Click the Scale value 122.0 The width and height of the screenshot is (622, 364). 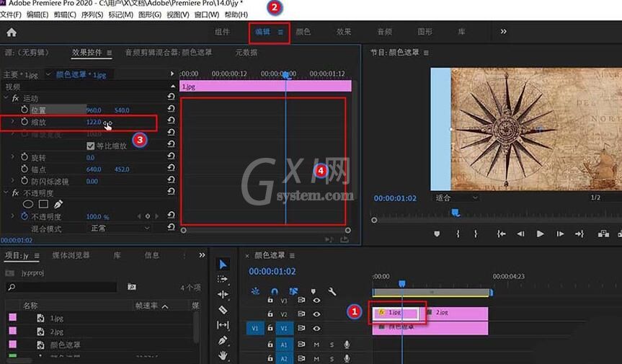[94, 122]
